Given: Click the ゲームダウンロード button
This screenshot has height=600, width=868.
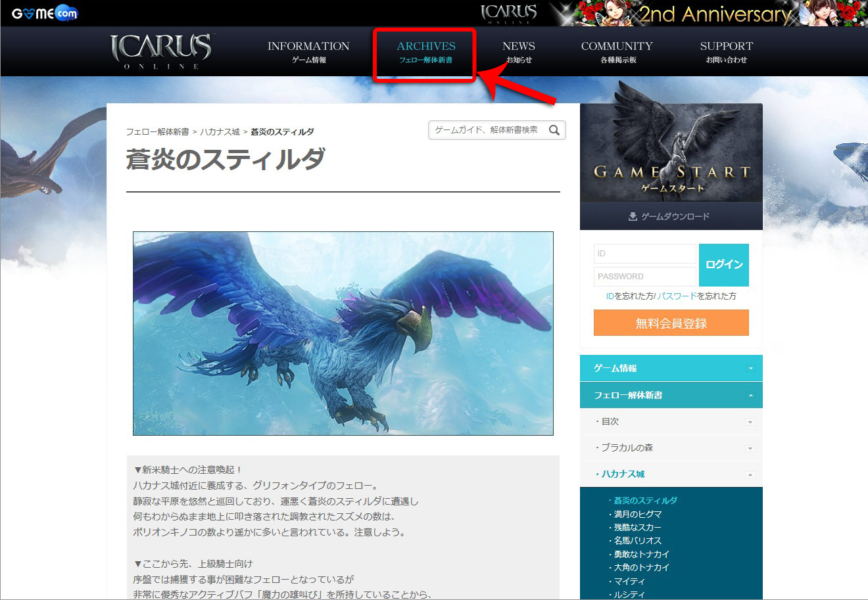Looking at the screenshot, I should (671, 216).
